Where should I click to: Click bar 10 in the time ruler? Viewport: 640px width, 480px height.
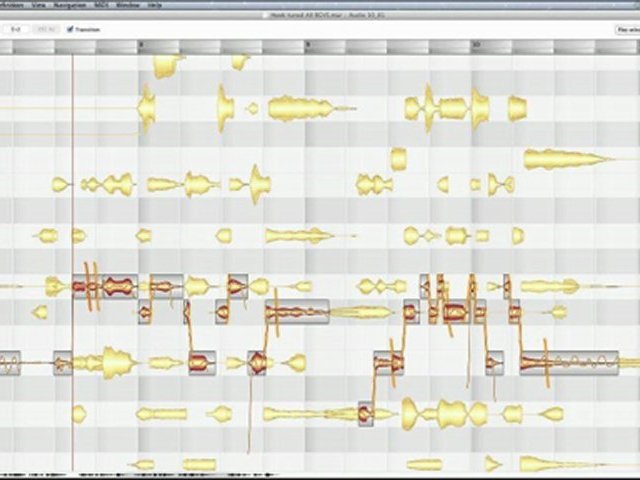pyautogui.click(x=475, y=45)
